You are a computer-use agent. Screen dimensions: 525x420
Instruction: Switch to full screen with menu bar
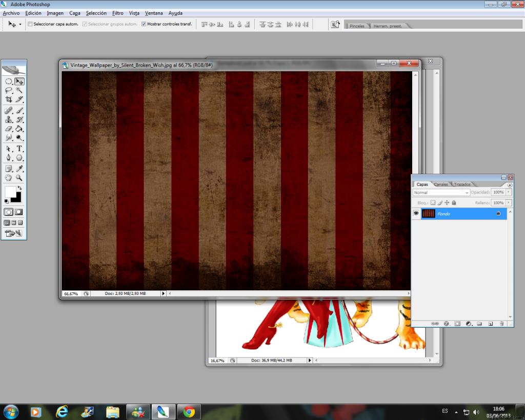tap(14, 223)
